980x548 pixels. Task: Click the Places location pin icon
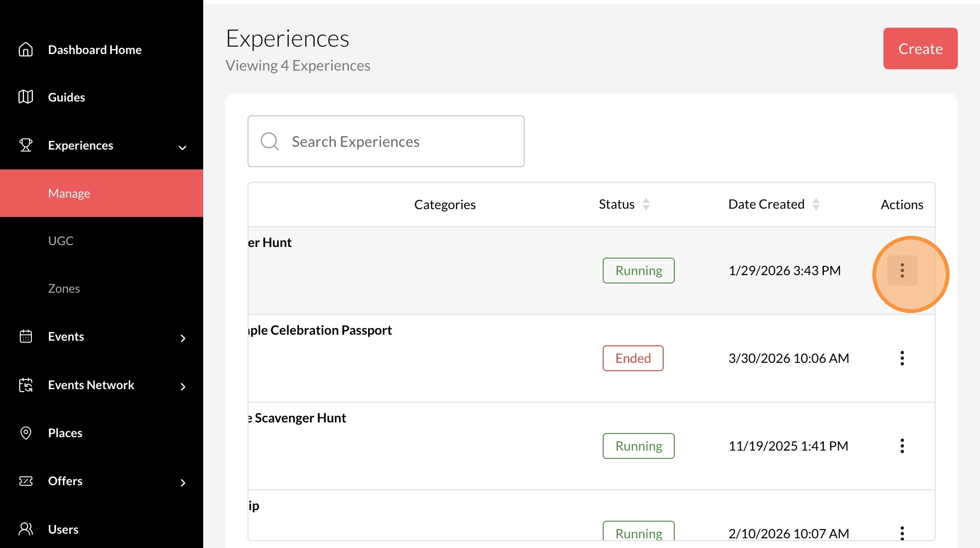point(26,433)
